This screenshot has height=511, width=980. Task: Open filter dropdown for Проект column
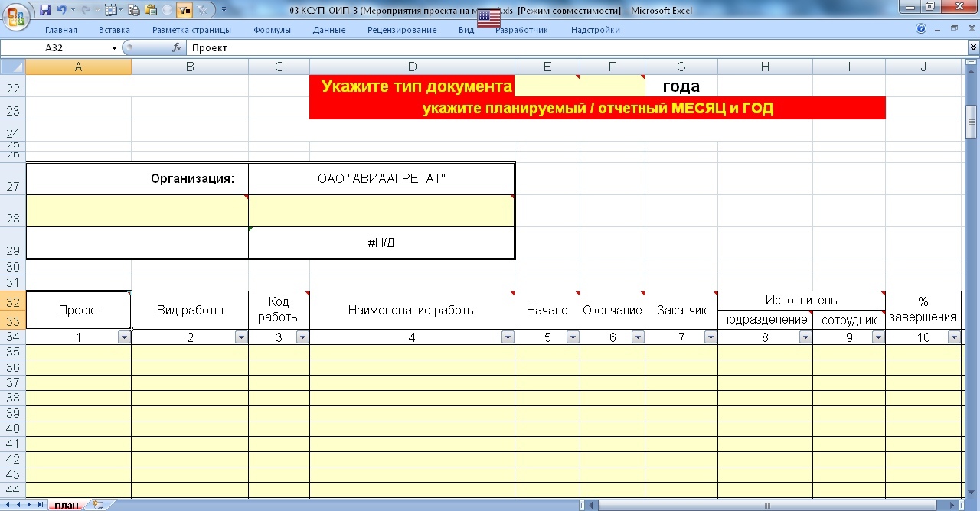pos(124,337)
